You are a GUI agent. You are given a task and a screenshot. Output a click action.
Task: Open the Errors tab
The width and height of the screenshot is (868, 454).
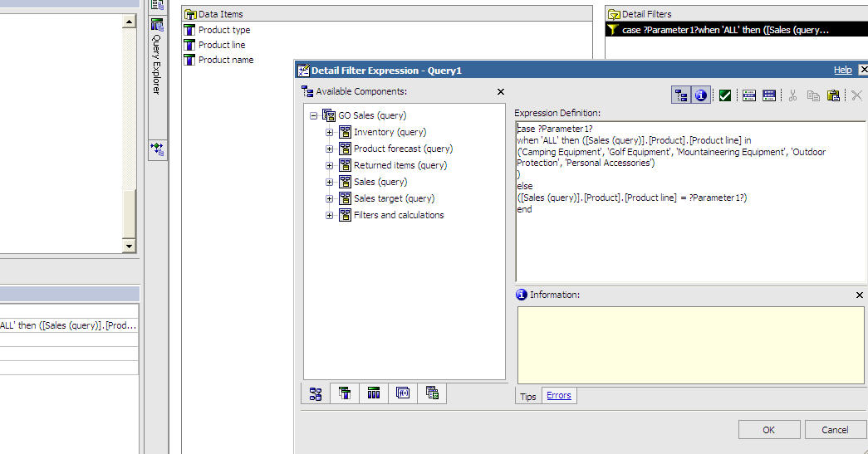pyautogui.click(x=558, y=395)
